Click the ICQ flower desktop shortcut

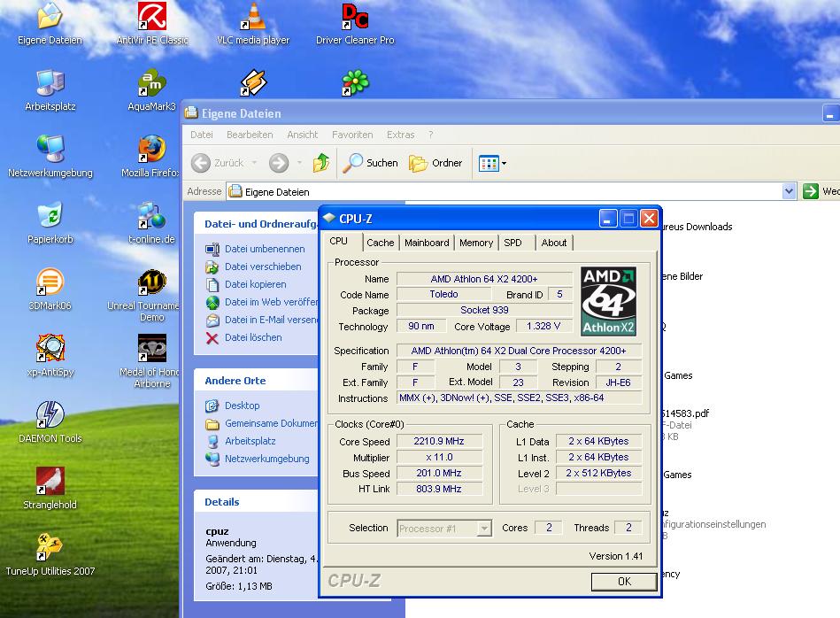pyautogui.click(x=355, y=82)
